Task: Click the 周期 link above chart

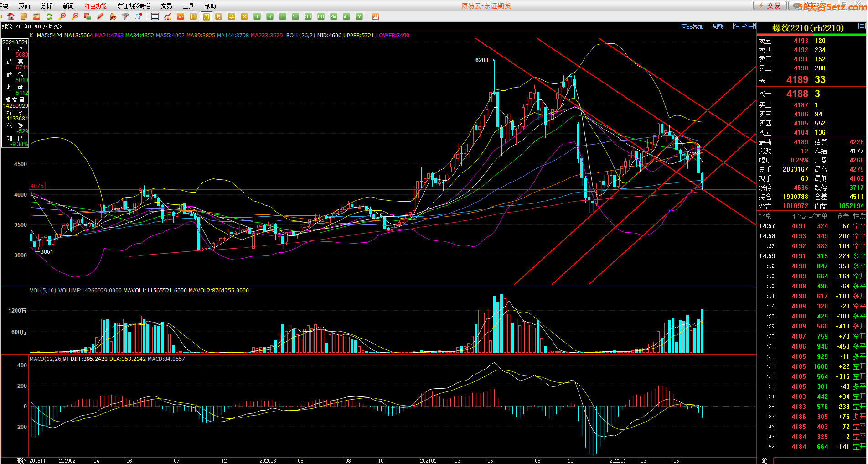Action: point(718,26)
